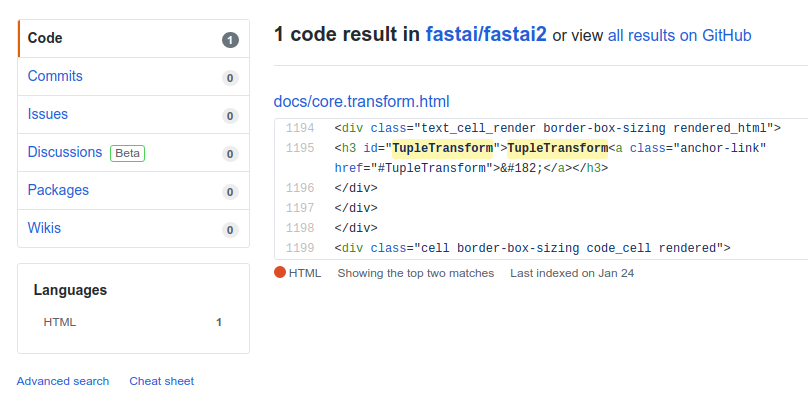Click 'Showing the top two matches' text

(x=416, y=273)
